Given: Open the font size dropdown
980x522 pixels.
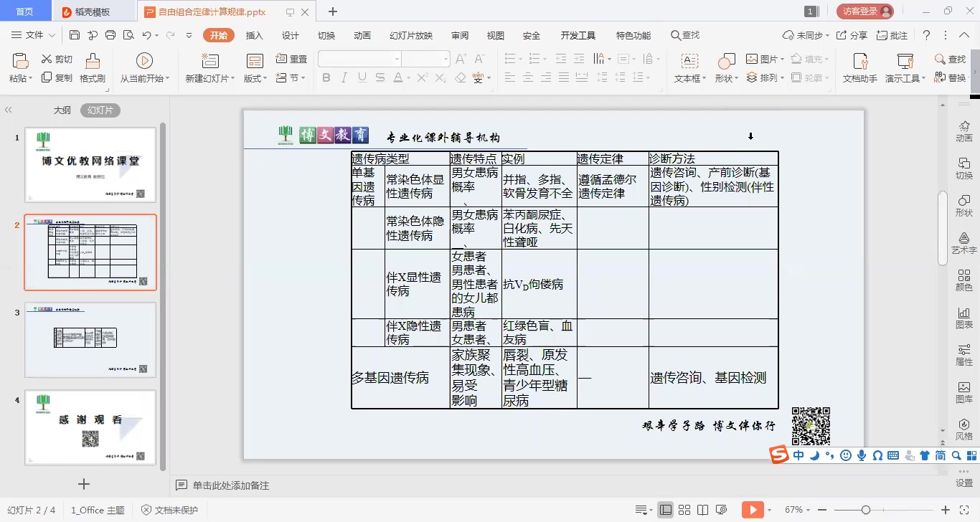Looking at the screenshot, I should pyautogui.click(x=446, y=60).
